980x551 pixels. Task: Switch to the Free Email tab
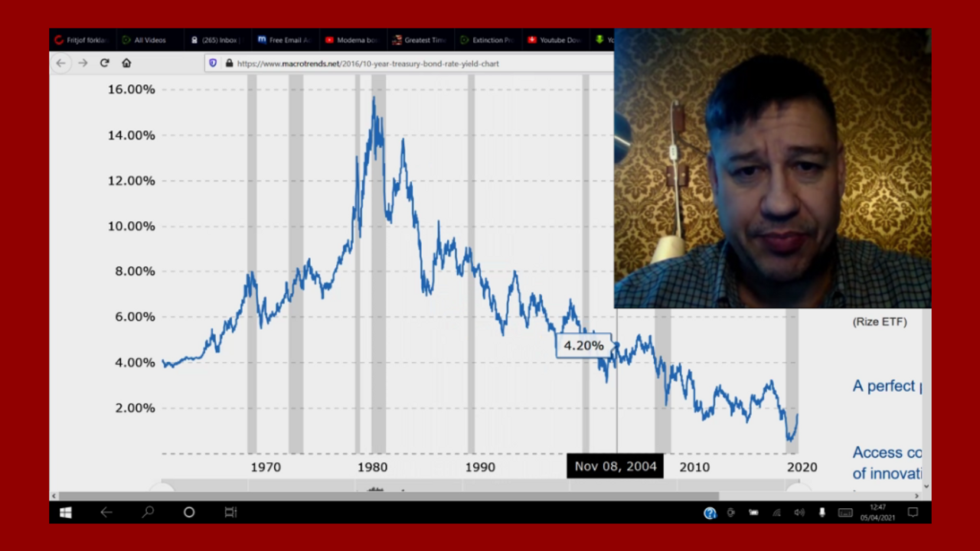tap(283, 40)
